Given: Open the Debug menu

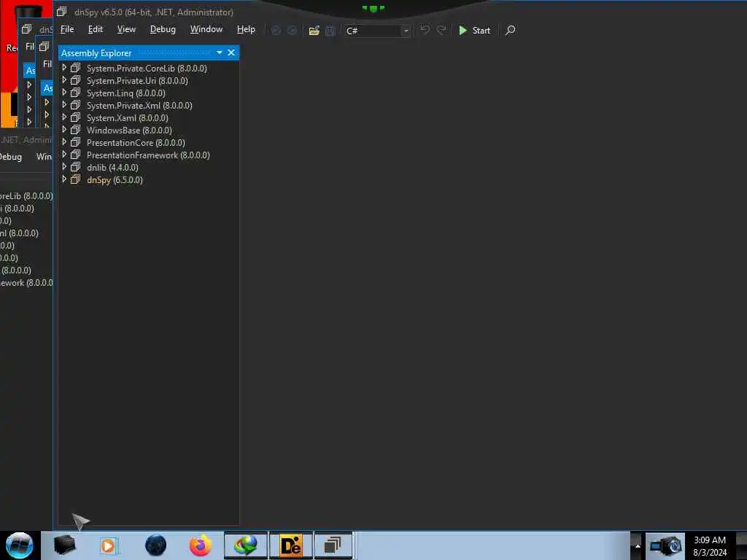Looking at the screenshot, I should coord(163,29).
